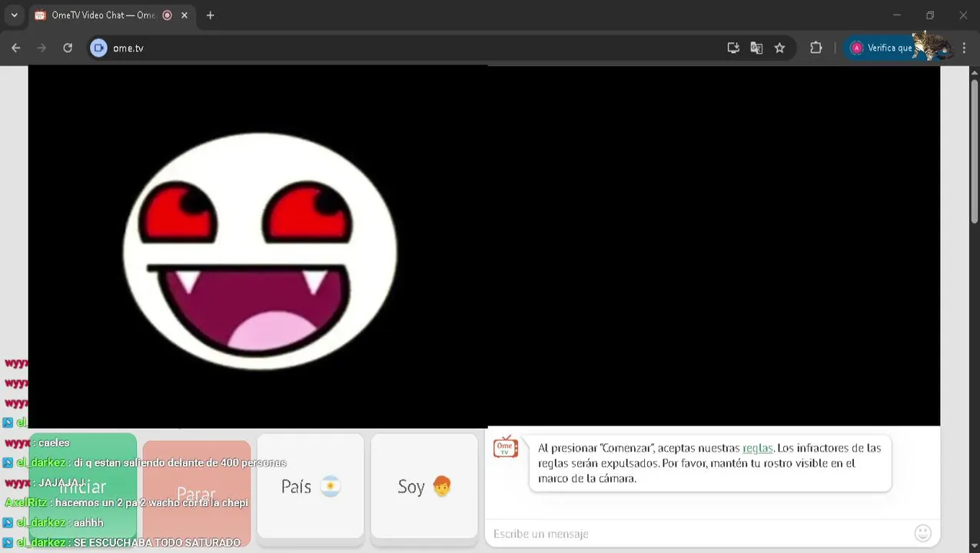Image resolution: width=980 pixels, height=553 pixels.
Task: Open the browser extensions puzzle icon
Action: coord(816,48)
